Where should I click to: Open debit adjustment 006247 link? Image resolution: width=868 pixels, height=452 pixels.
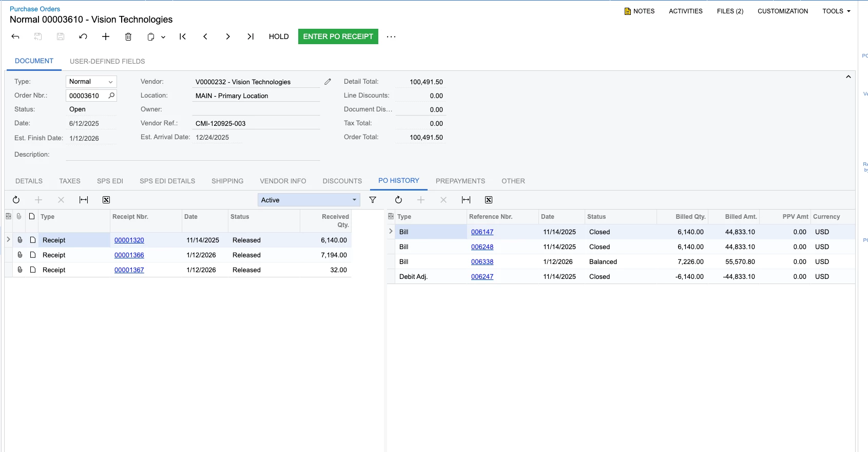pyautogui.click(x=483, y=276)
